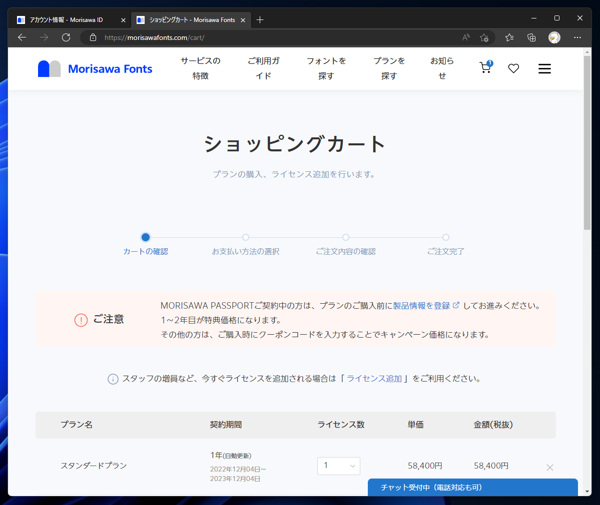
Task: Follow the 製品情報を登録 link
Action: click(x=422, y=306)
